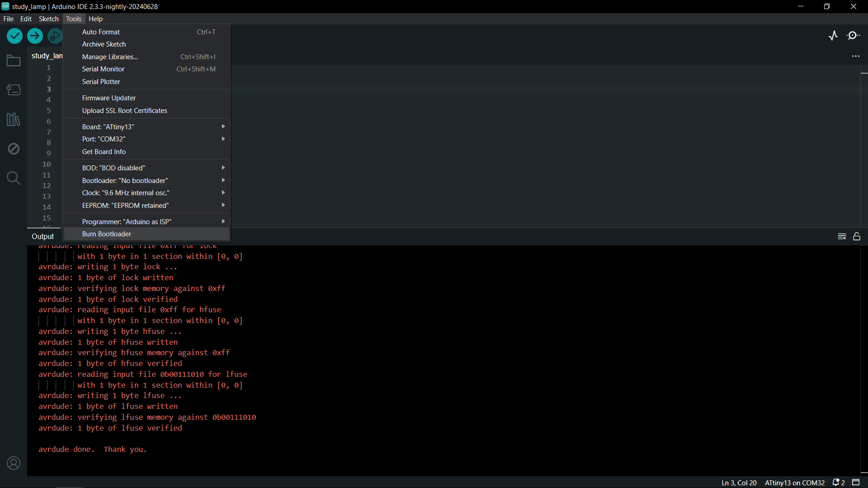Screen dimensions: 868x488
Task: Open the Tools top-level menu
Action: point(73,19)
